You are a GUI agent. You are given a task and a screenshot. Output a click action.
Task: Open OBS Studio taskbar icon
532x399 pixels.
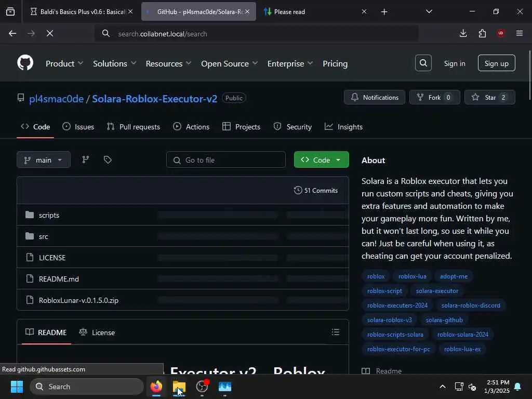(x=202, y=387)
